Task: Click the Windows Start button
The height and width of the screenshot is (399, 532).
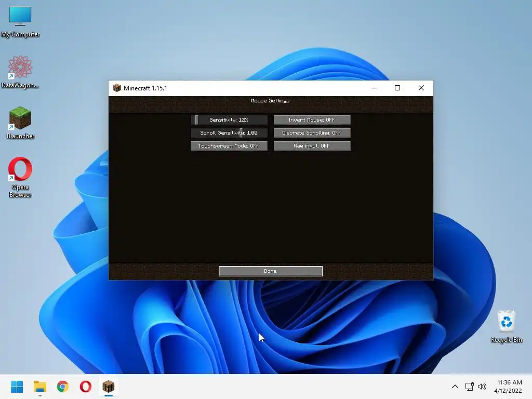Action: tap(17, 387)
